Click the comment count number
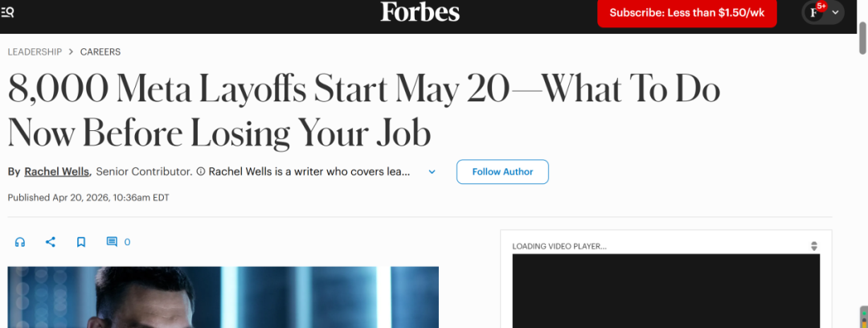Viewport: 868px width, 328px height. [x=127, y=242]
